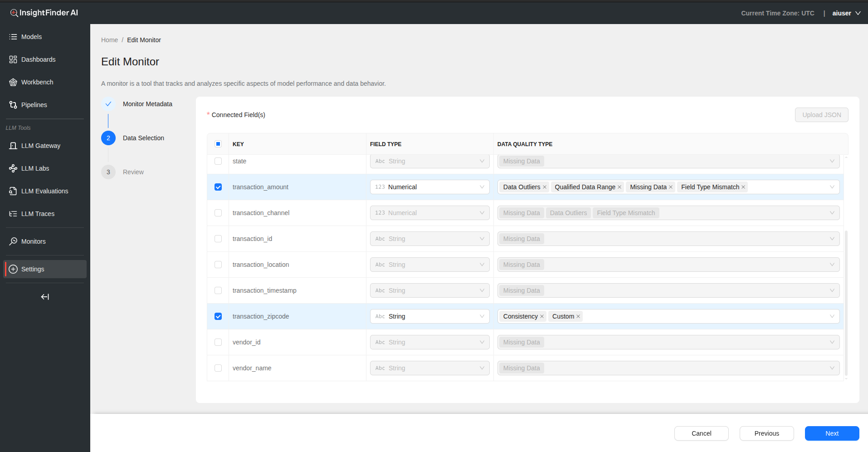
Task: Check the vendor_id row checkbox
Action: click(x=218, y=342)
